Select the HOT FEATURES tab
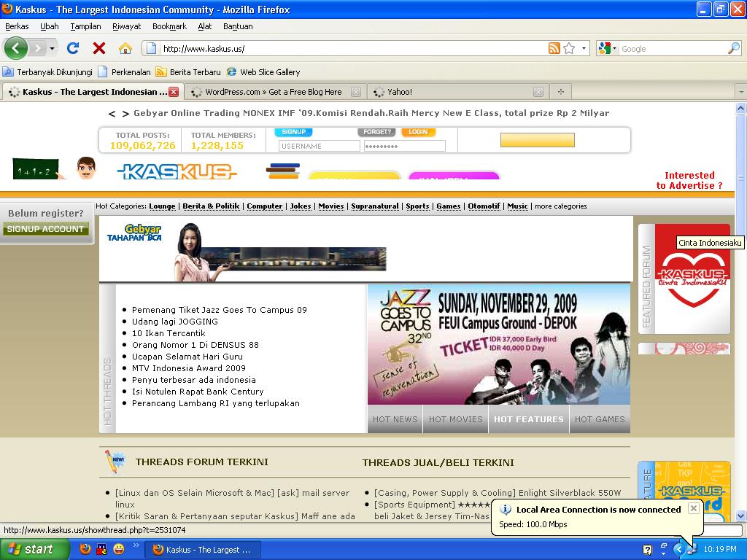This screenshot has width=747, height=560. 529,419
